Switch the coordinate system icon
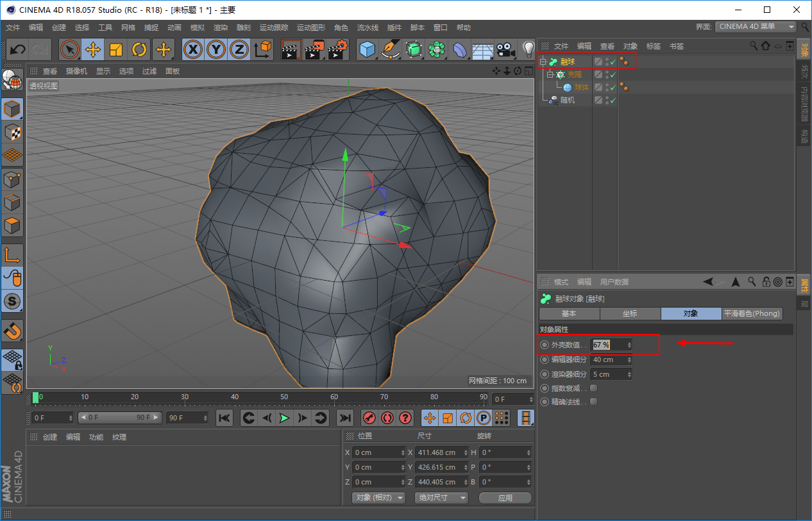 (262, 49)
